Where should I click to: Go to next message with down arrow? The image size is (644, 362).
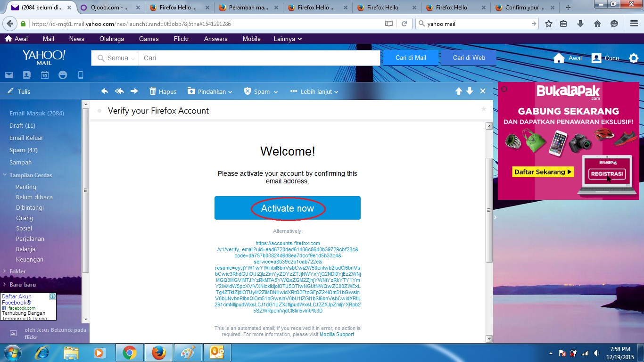click(470, 91)
